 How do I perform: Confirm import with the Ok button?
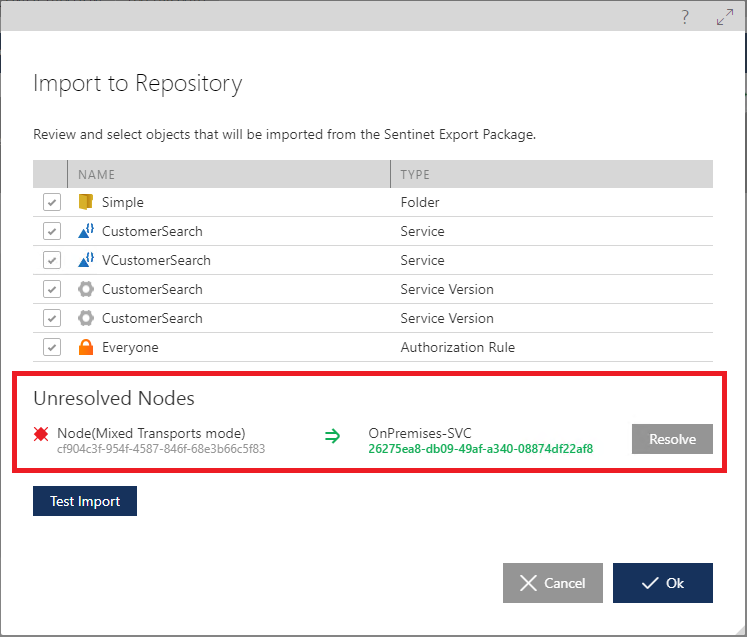point(662,583)
